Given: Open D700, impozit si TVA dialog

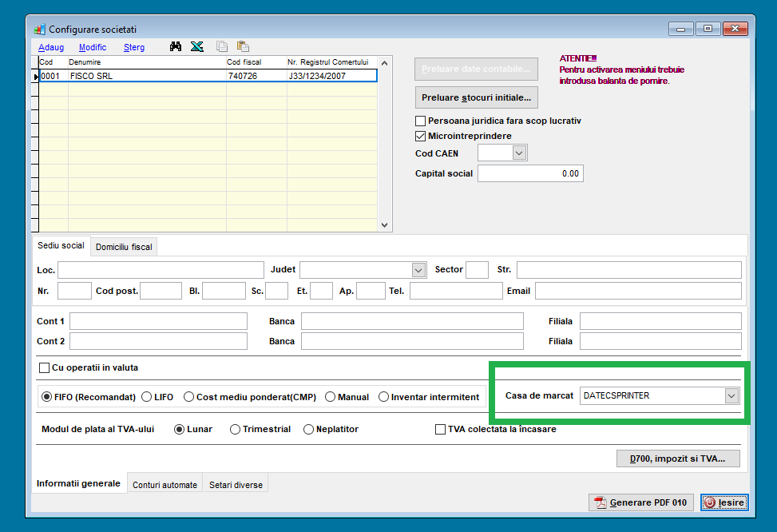Looking at the screenshot, I should coord(678,459).
